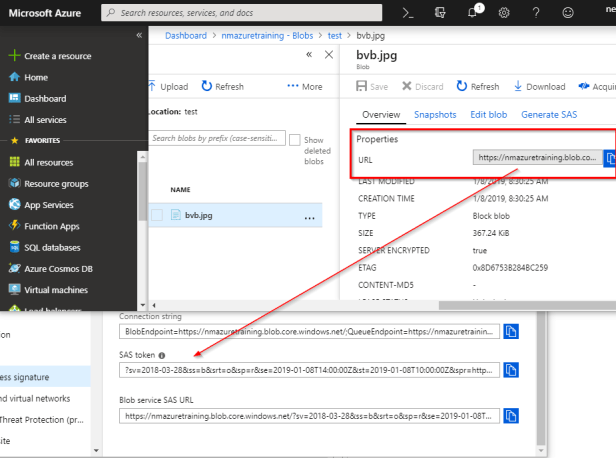Open the More toolbar menu
The image size is (616, 458).
coord(305,87)
